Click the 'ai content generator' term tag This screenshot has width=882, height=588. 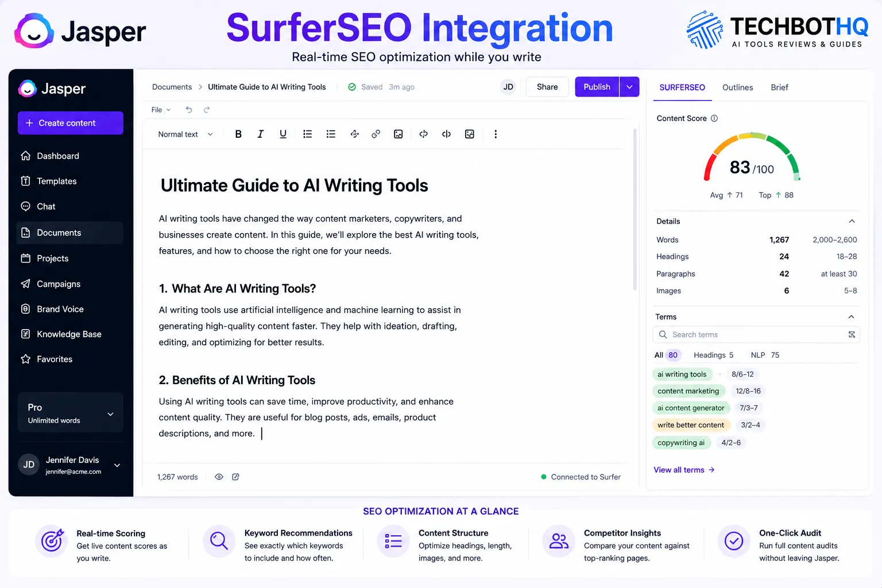point(691,408)
